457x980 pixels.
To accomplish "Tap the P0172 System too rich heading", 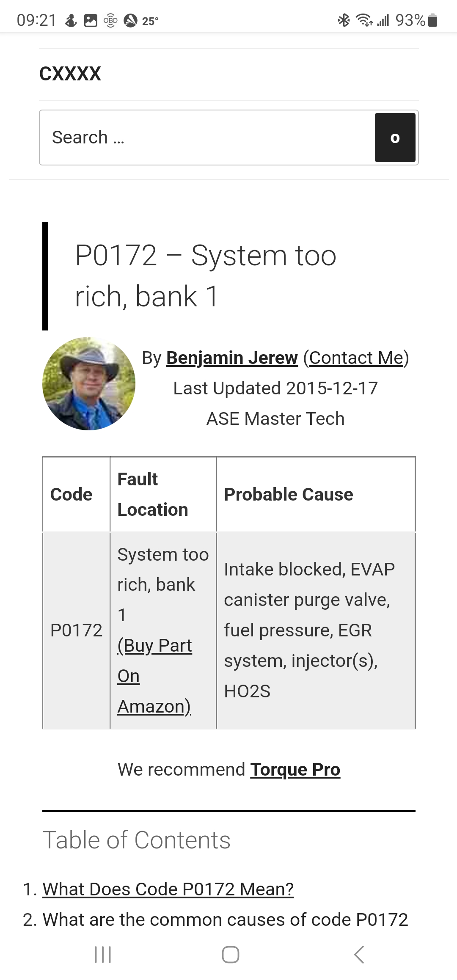I will tap(206, 276).
